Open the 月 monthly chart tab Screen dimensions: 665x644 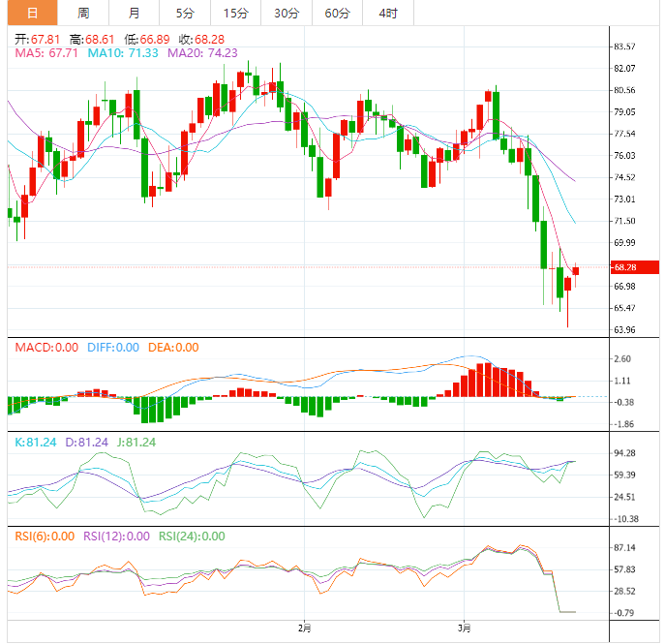(x=134, y=13)
